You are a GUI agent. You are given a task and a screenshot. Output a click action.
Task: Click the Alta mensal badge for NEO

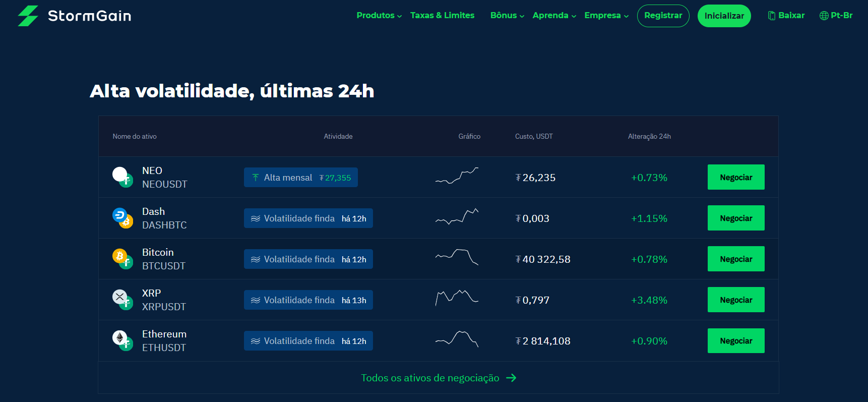click(x=301, y=178)
